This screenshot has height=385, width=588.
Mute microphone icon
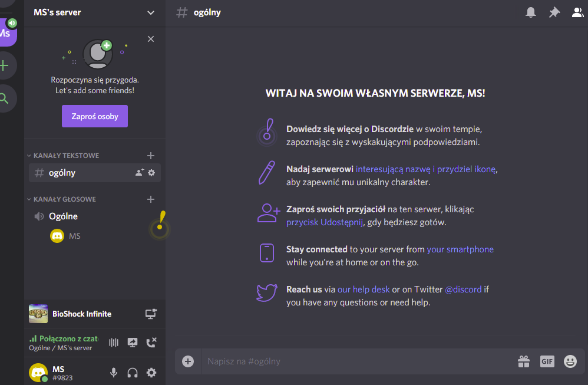pyautogui.click(x=114, y=373)
